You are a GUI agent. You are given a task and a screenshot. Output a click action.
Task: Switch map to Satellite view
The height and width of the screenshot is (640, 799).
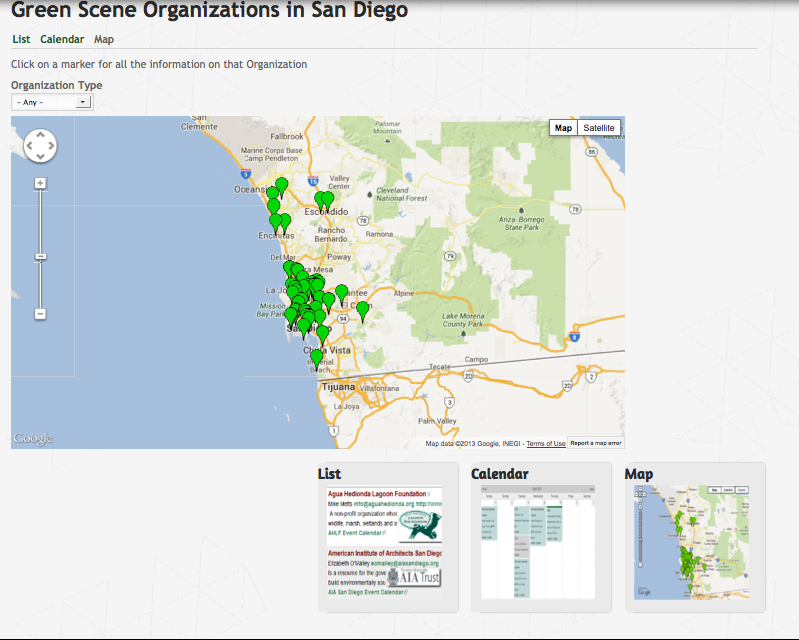(x=599, y=128)
